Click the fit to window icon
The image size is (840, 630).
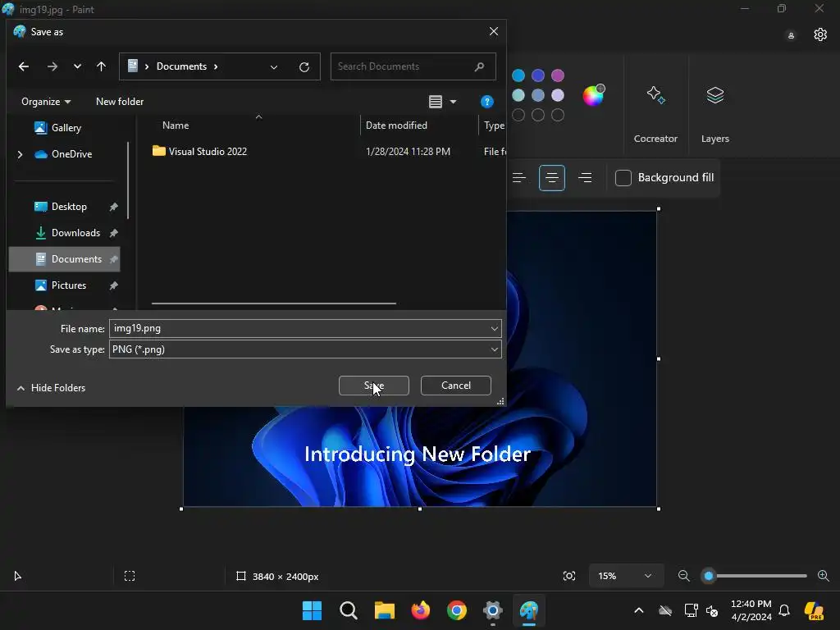click(569, 576)
